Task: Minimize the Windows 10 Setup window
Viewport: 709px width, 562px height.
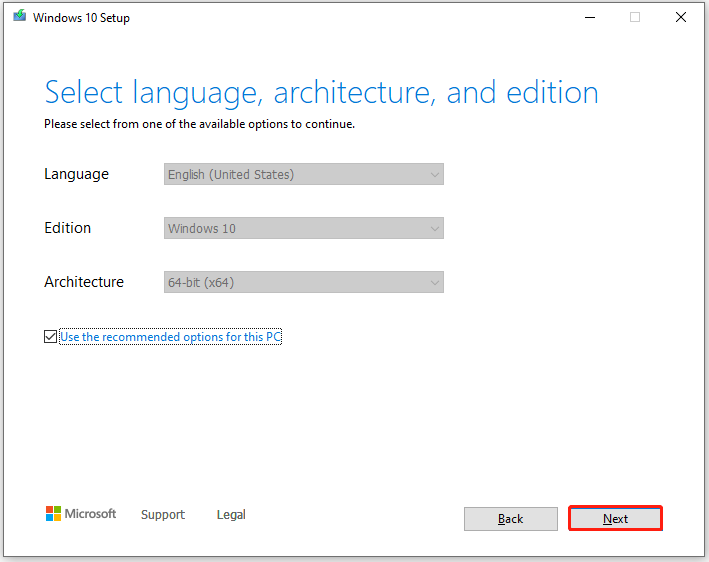Action: tap(590, 17)
